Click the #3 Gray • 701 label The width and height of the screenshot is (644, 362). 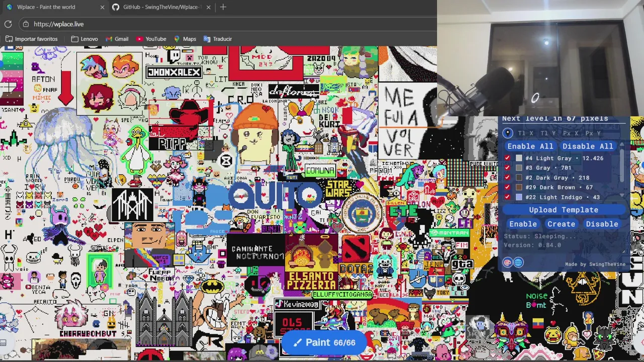[x=548, y=168]
